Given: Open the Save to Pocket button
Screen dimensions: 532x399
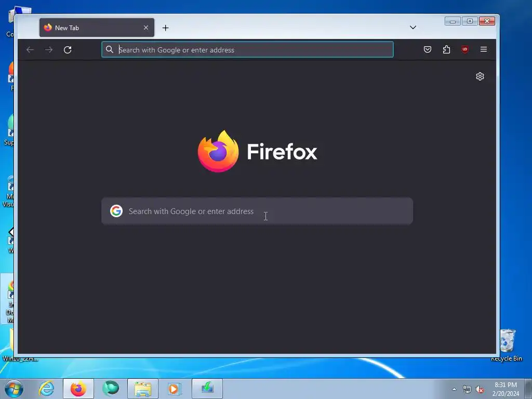Looking at the screenshot, I should (x=428, y=49).
